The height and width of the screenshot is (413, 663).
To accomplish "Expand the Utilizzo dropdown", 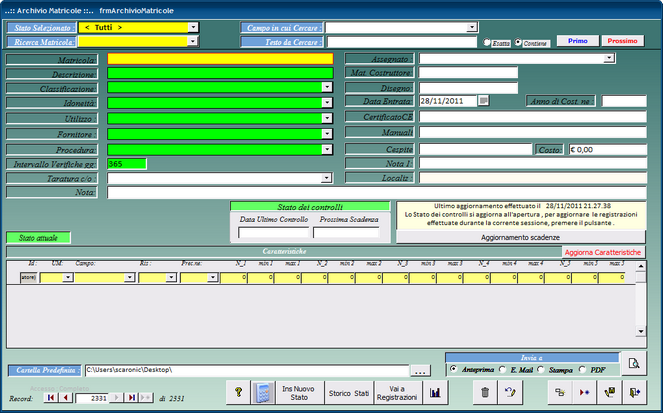I will [326, 118].
